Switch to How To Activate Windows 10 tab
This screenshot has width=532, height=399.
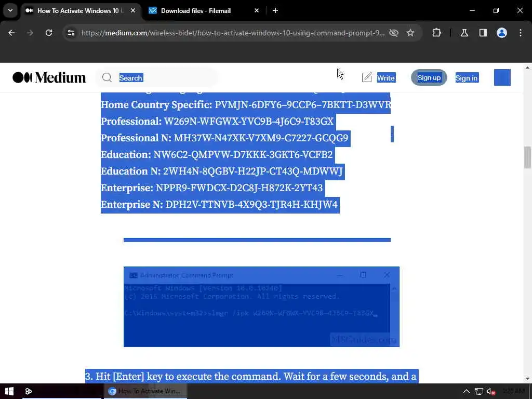point(81,10)
